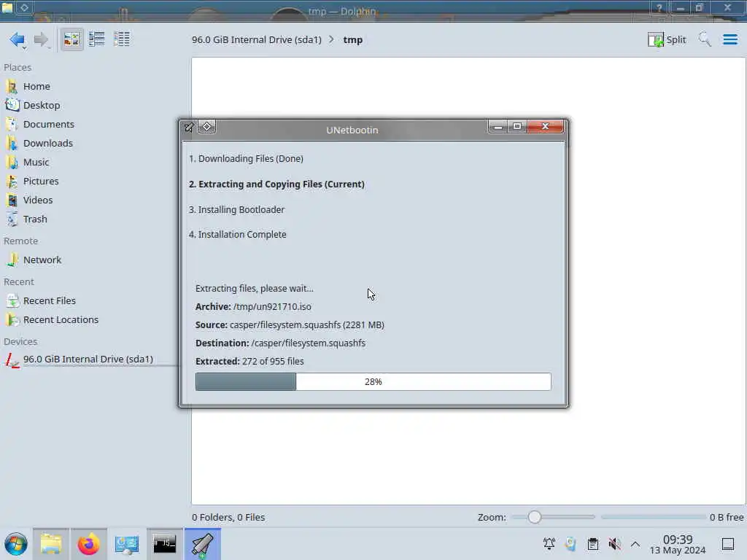Click breadcrumb 96.0 GiB Internal Drive (sda1)
Viewport: 747px width, 560px height.
click(x=256, y=39)
